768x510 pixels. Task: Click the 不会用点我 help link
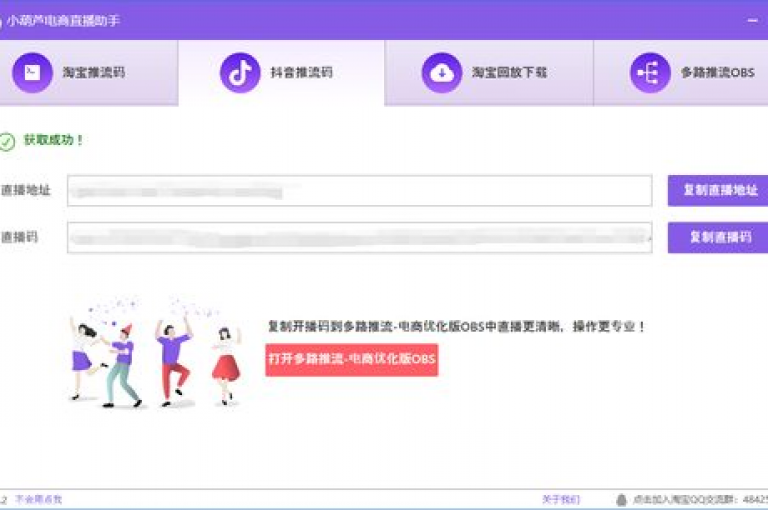point(39,499)
